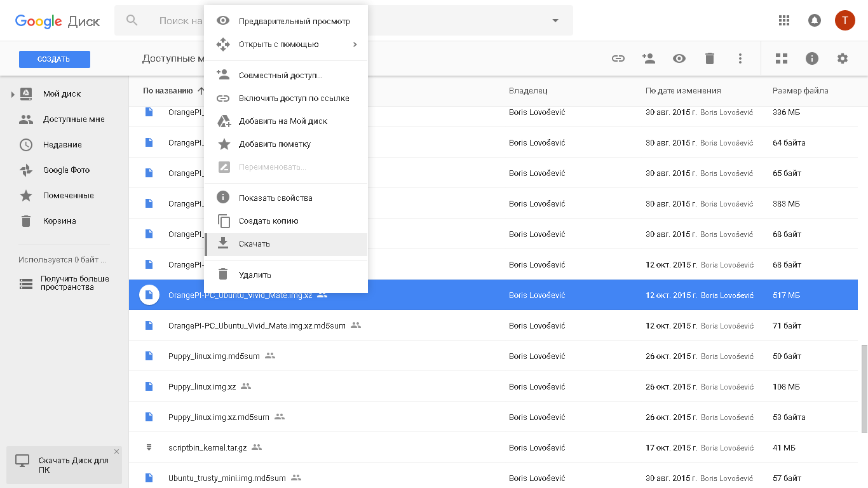Open the settings gear
This screenshot has height=488, width=868.
click(843, 58)
